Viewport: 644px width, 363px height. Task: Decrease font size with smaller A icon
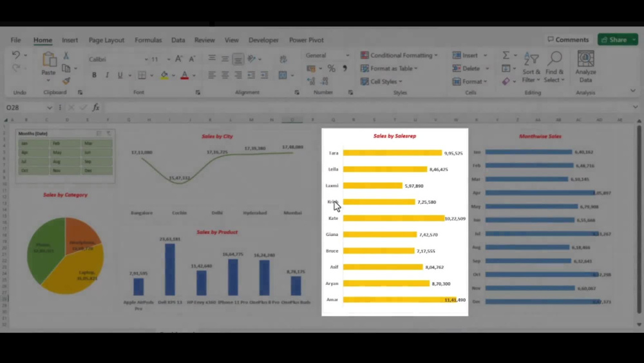pos(192,59)
